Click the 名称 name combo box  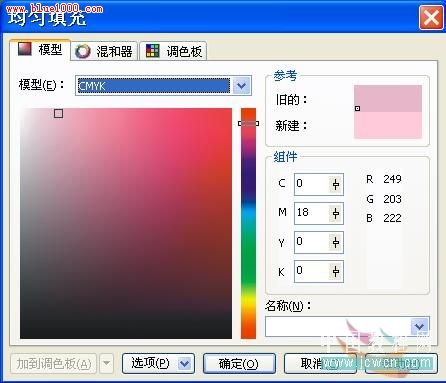click(x=347, y=326)
